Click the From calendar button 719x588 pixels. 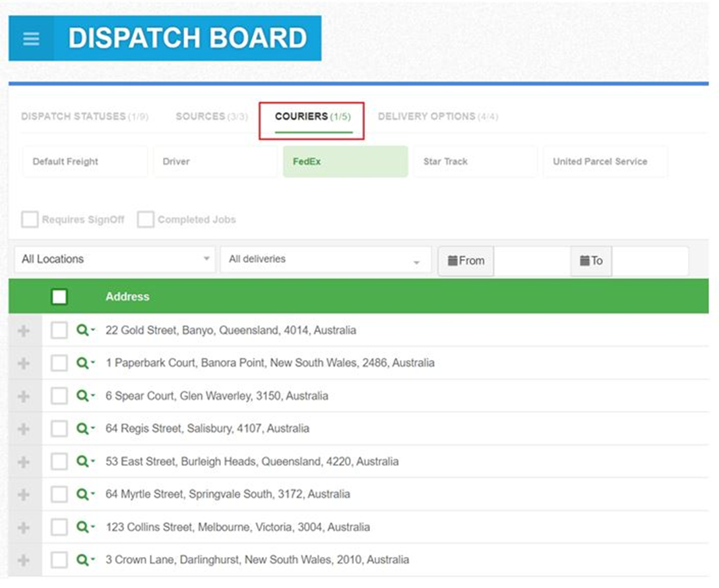click(466, 261)
